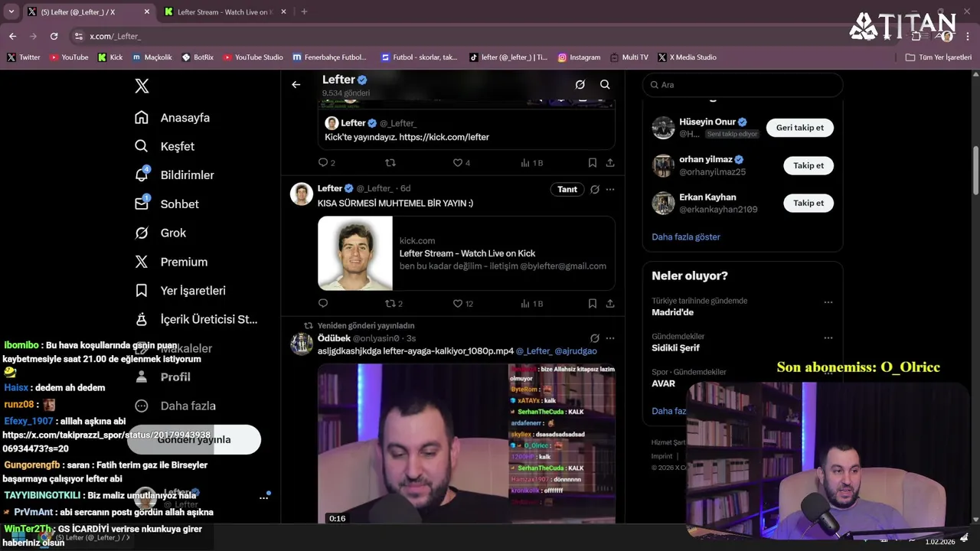This screenshot has width=980, height=551.
Task: Click tab search dropdown arrow
Action: 11,12
